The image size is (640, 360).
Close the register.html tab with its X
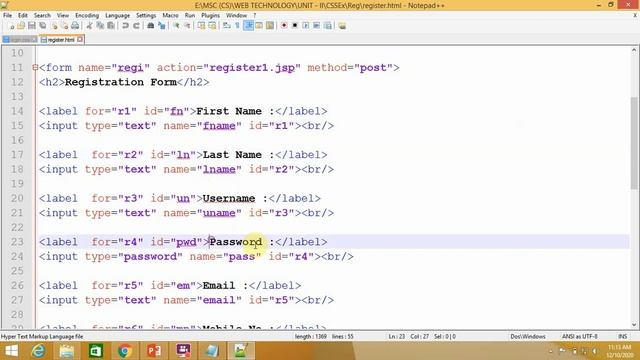coord(80,39)
